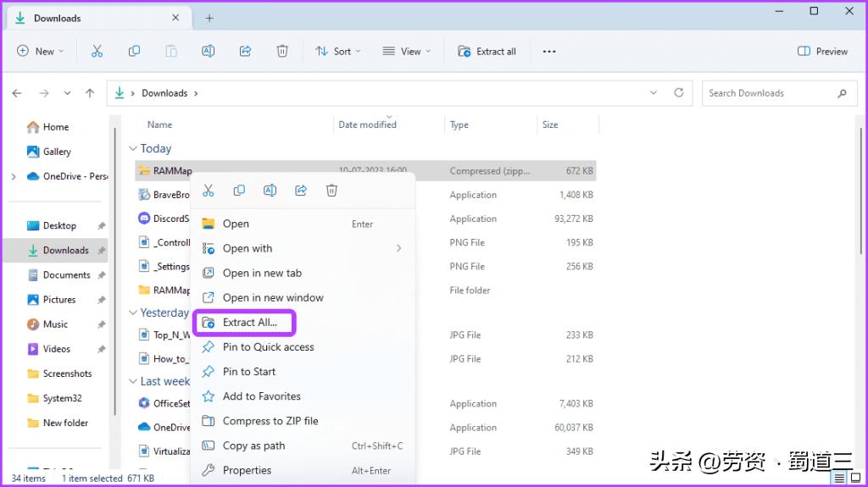Open Videos in the sidebar

(x=49, y=349)
